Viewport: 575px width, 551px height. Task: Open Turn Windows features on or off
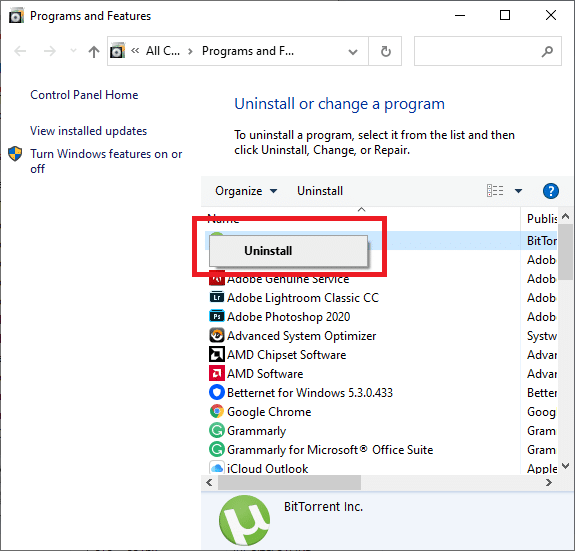pos(106,161)
